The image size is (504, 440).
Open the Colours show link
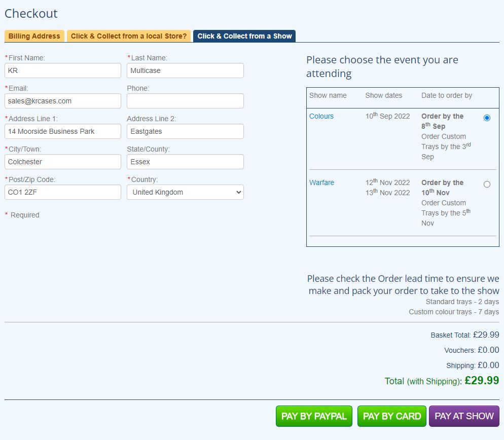coord(321,116)
